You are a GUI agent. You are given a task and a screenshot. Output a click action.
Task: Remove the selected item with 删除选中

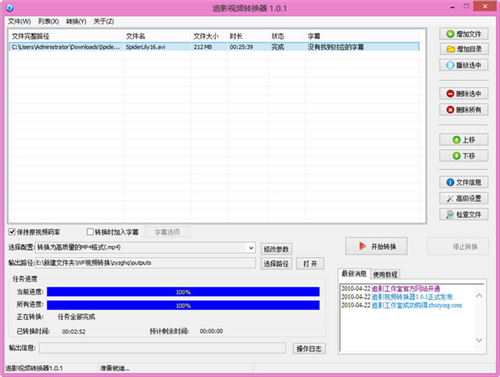[464, 94]
